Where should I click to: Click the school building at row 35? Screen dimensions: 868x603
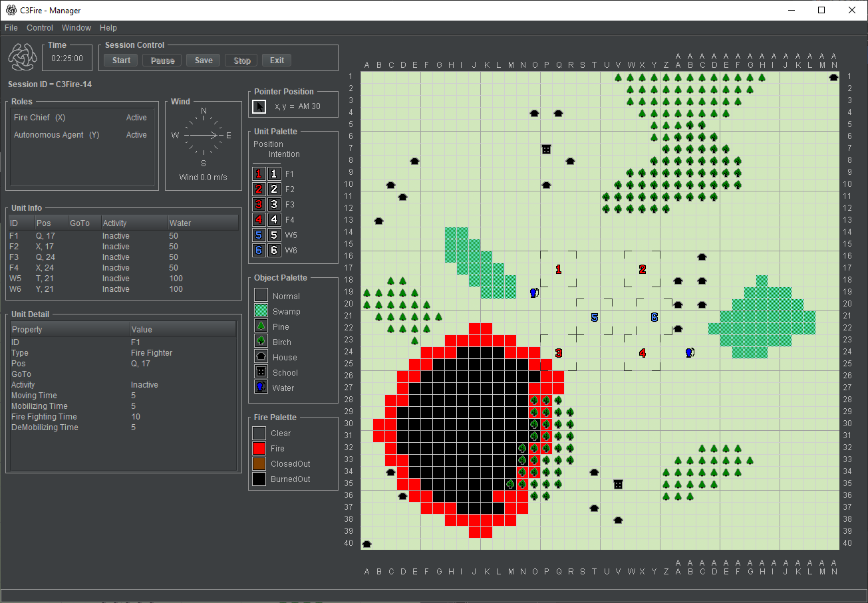[618, 484]
